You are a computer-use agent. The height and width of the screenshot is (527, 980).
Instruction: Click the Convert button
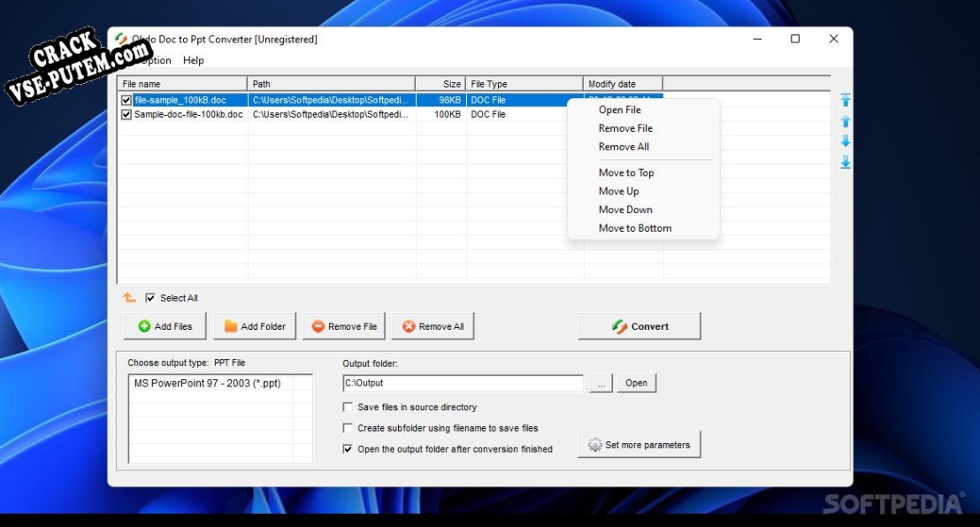[x=639, y=325]
